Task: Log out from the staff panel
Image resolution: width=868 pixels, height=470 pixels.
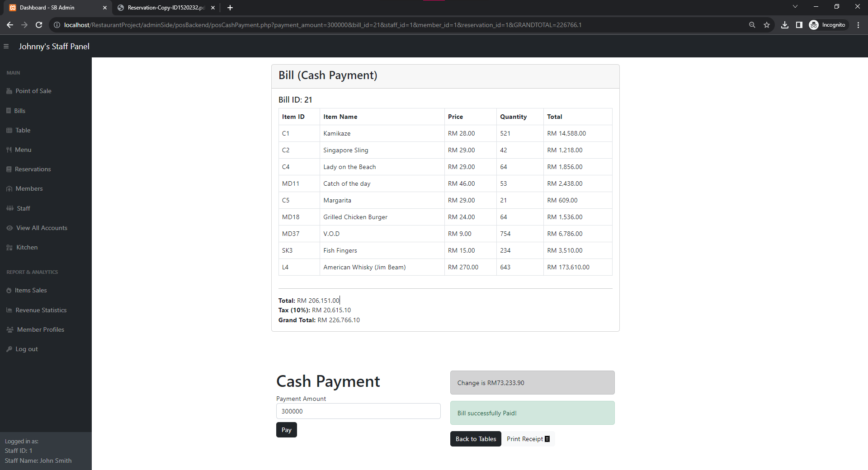Action: [27, 349]
